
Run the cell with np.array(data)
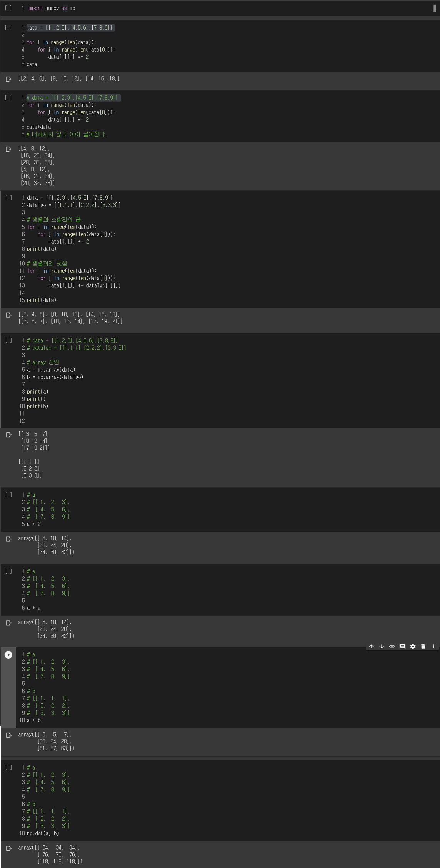[8, 341]
